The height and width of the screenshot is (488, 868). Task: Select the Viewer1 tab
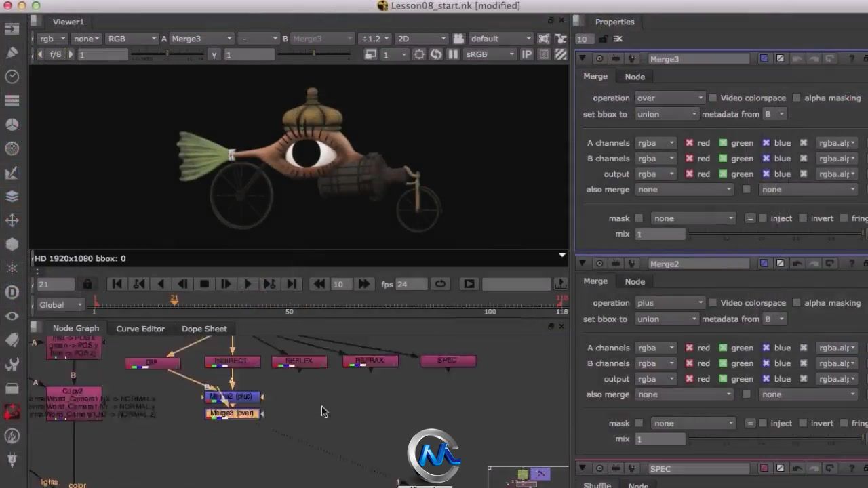click(68, 22)
